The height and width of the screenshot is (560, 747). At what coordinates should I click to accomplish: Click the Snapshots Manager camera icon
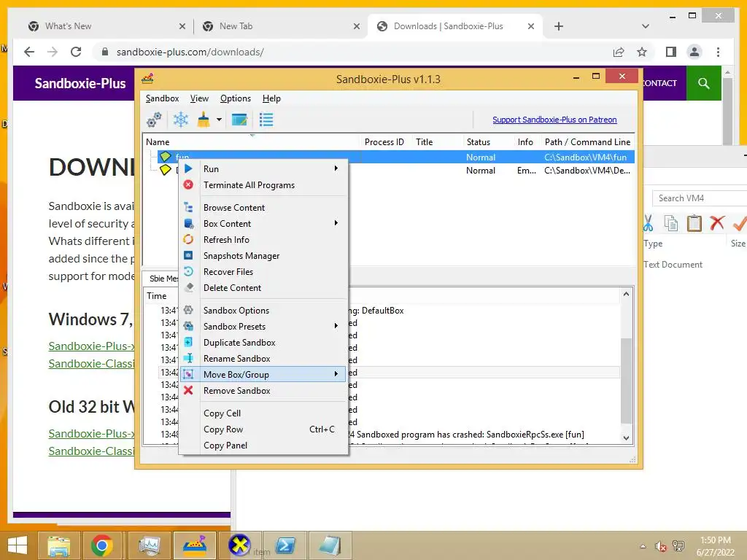[x=189, y=255]
